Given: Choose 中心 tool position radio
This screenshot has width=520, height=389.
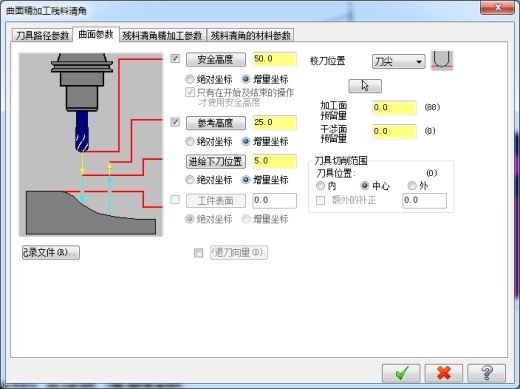Looking at the screenshot, I should 365,186.
